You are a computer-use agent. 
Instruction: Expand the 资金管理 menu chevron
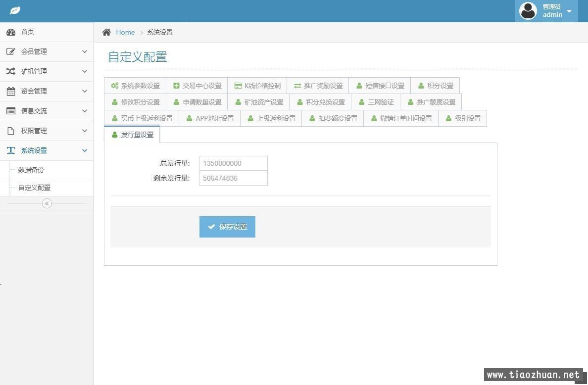(85, 91)
